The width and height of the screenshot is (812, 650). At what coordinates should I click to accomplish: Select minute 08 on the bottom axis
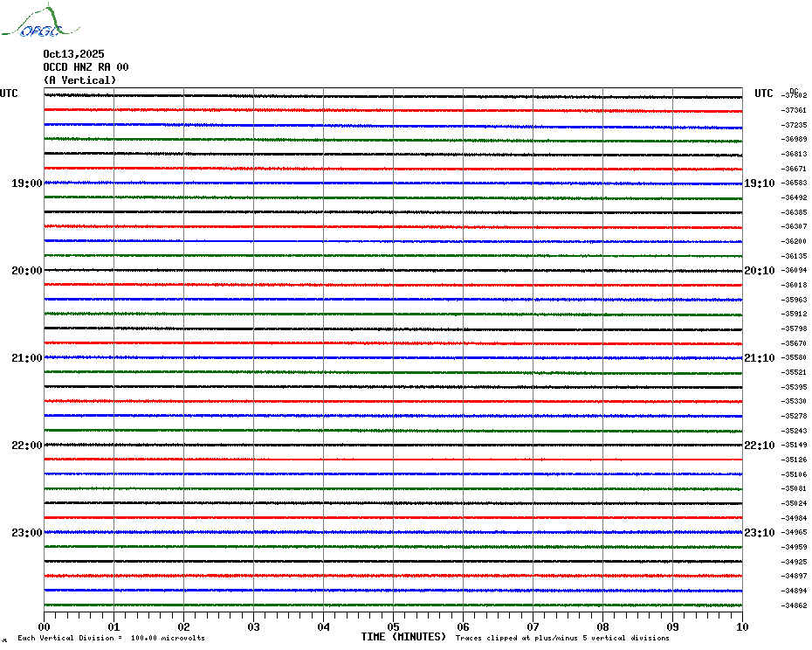point(602,626)
